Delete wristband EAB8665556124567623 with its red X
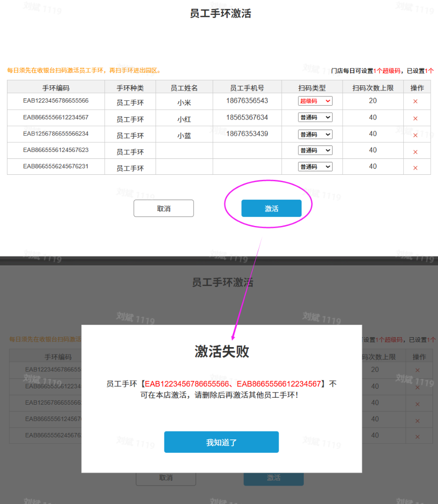438x504 pixels. 415,151
